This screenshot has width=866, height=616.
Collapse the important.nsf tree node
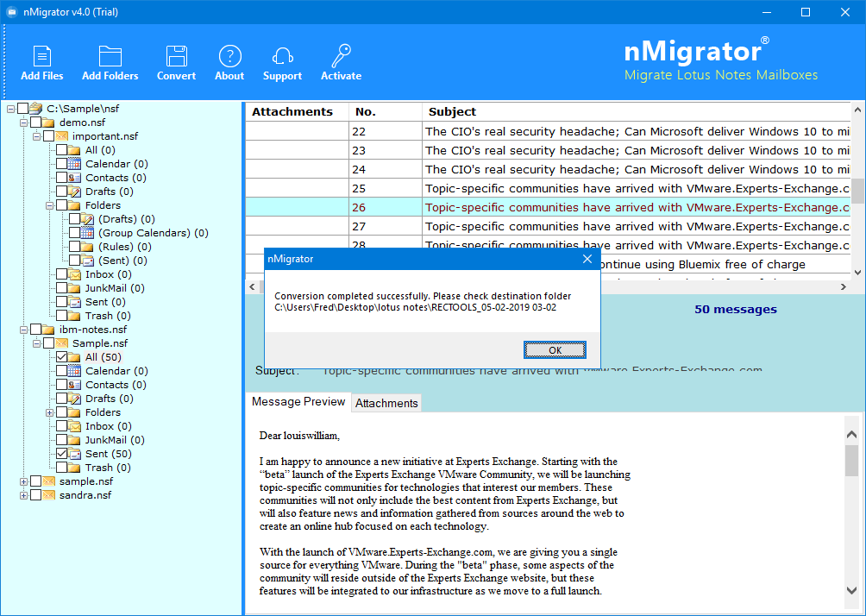coord(36,136)
